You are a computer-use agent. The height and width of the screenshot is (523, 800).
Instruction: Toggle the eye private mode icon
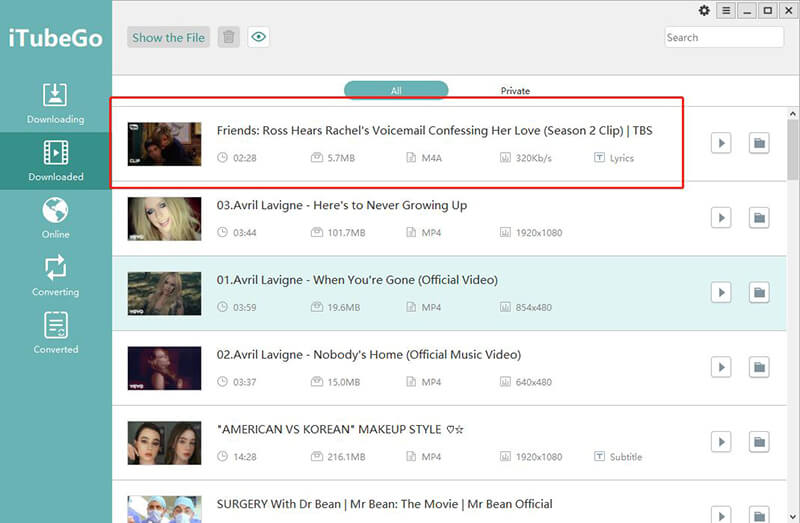(x=259, y=37)
